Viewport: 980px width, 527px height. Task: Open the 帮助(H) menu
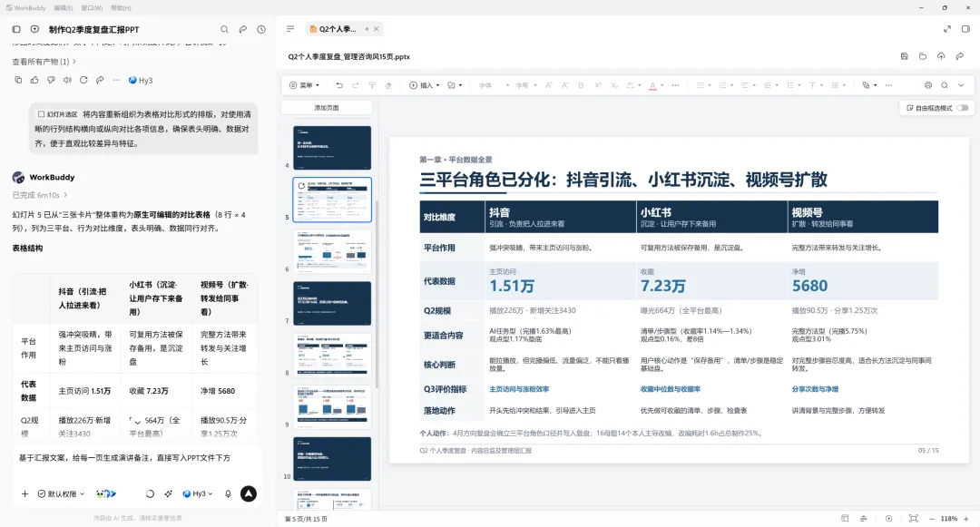(x=121, y=8)
